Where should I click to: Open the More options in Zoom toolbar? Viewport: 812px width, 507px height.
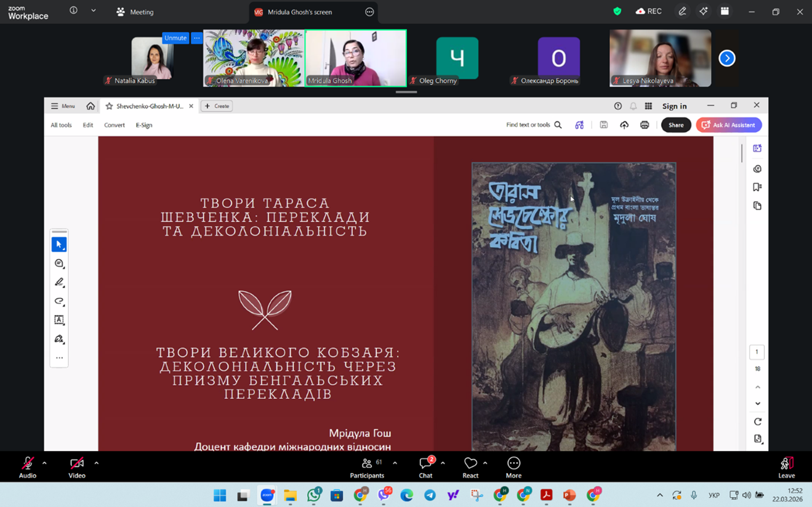click(513, 467)
